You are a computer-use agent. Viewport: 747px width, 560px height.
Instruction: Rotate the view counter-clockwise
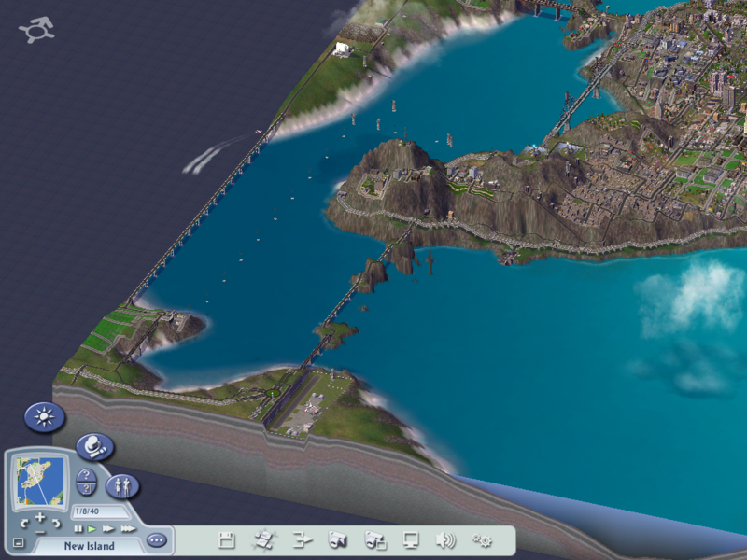coord(23,522)
